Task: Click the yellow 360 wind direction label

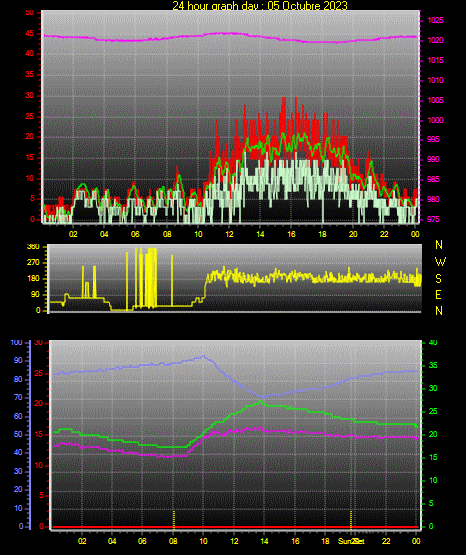Action: pyautogui.click(x=33, y=247)
